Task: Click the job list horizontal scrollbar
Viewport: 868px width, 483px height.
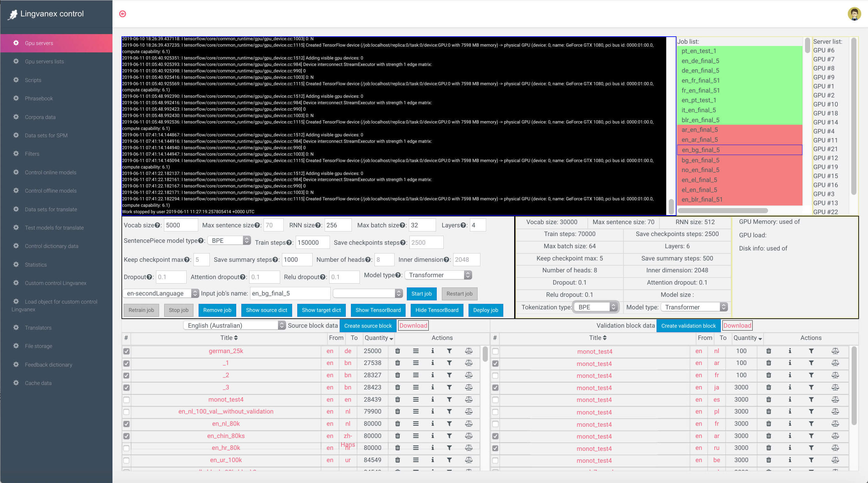Action: click(722, 211)
